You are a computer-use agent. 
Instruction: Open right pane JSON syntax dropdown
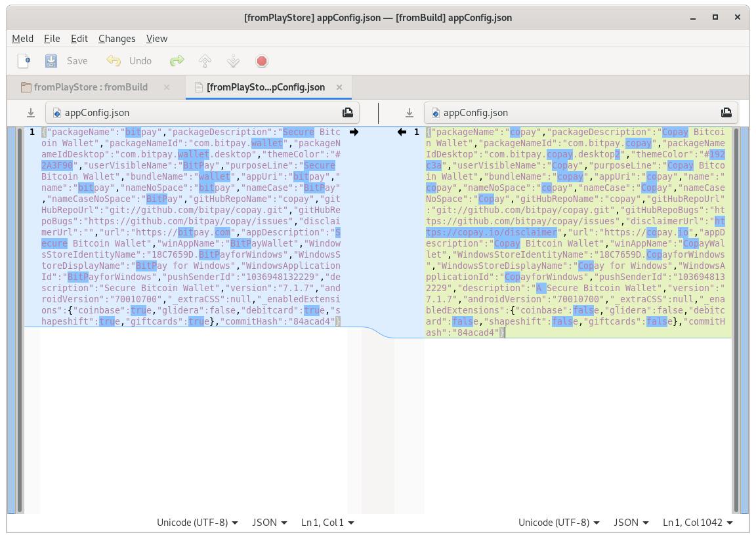tap(631, 523)
